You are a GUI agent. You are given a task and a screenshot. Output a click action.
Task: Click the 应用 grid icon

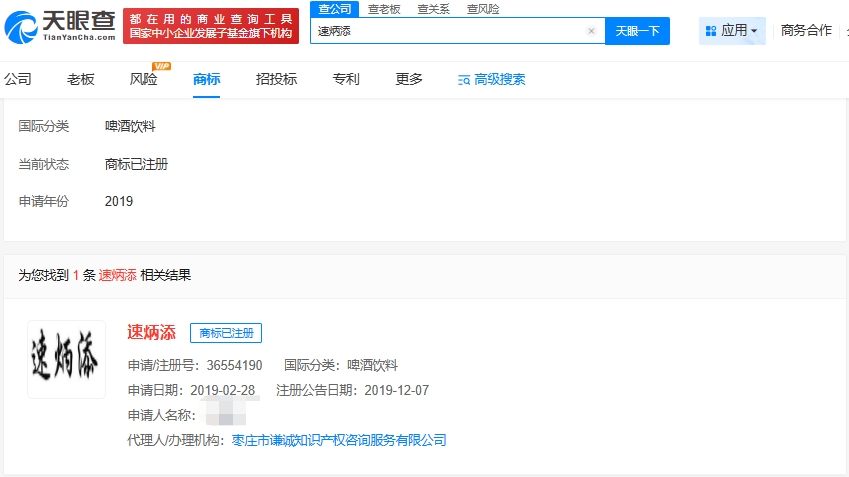pos(710,31)
